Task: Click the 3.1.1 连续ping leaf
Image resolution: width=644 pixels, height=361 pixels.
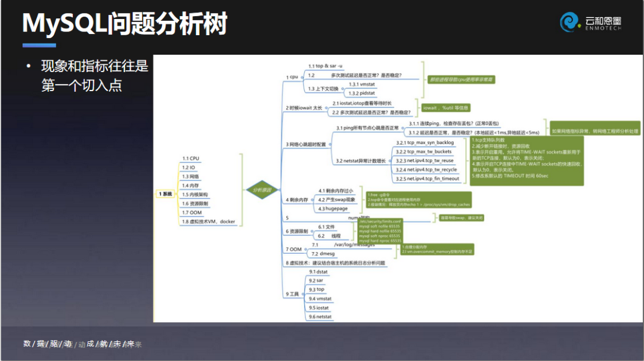Action: click(454, 123)
